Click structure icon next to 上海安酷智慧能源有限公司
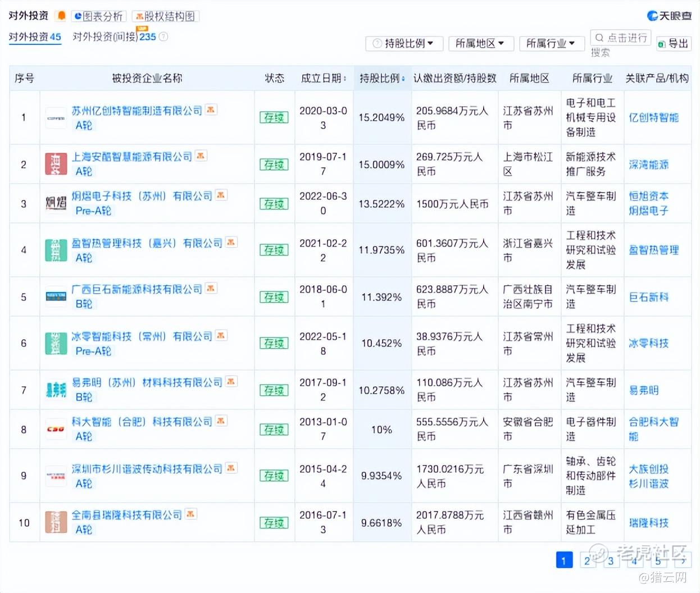 coord(201,156)
